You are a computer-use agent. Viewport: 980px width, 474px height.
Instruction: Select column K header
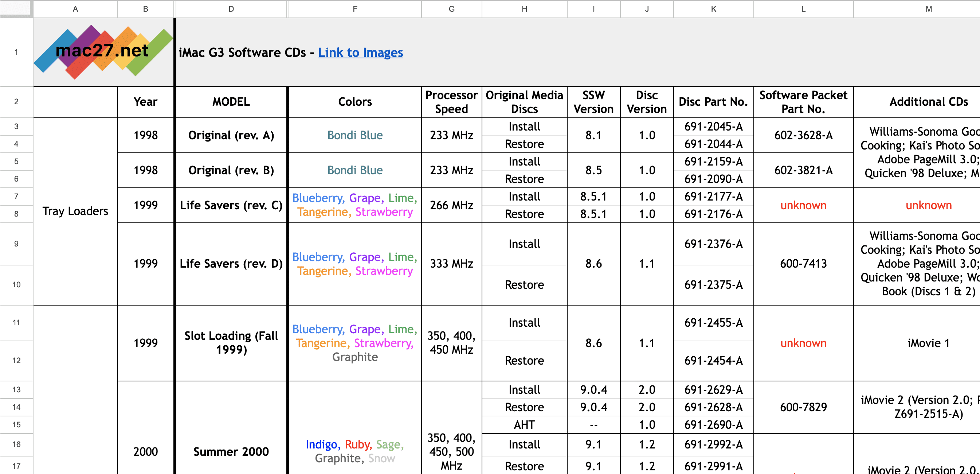713,9
